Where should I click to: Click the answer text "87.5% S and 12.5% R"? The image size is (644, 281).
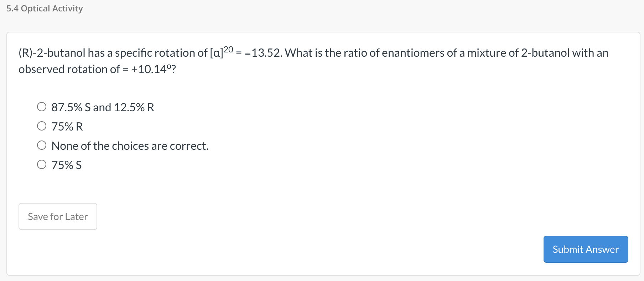103,107
